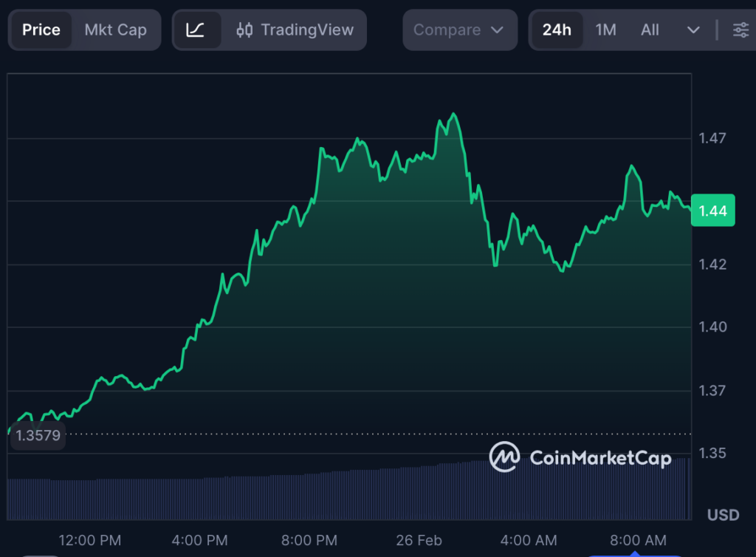Open the Compare dropdown
Image resolution: width=756 pixels, height=557 pixels.
pos(458,30)
